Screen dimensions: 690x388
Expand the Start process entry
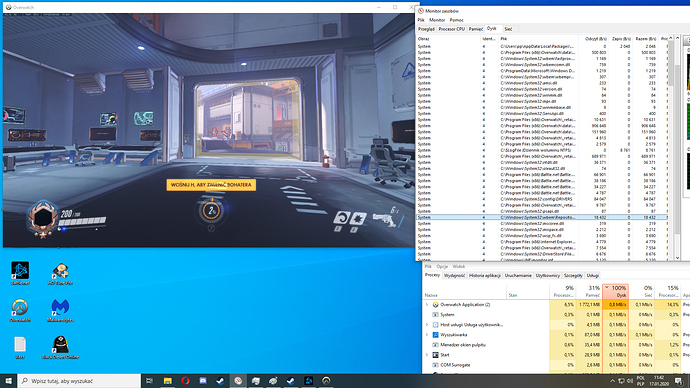click(x=426, y=355)
